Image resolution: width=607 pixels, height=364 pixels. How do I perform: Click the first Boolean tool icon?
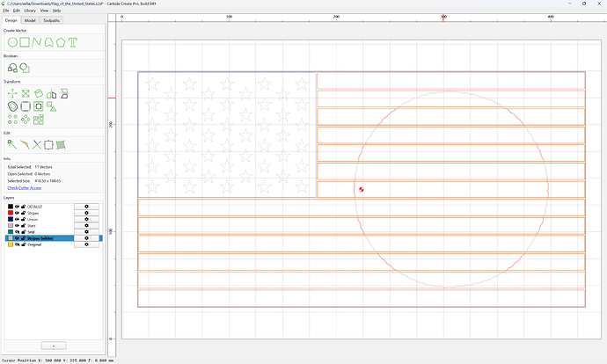click(12, 68)
